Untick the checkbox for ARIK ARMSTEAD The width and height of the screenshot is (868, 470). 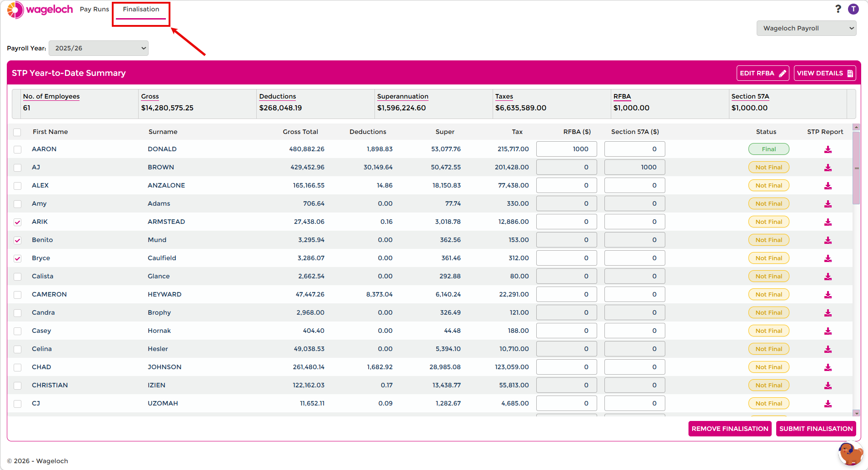(17, 222)
